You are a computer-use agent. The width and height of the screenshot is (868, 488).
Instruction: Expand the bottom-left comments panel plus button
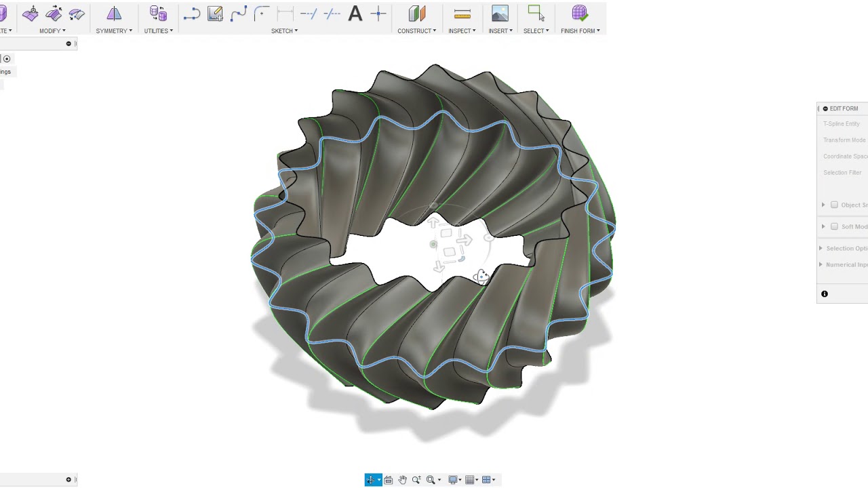click(68, 480)
